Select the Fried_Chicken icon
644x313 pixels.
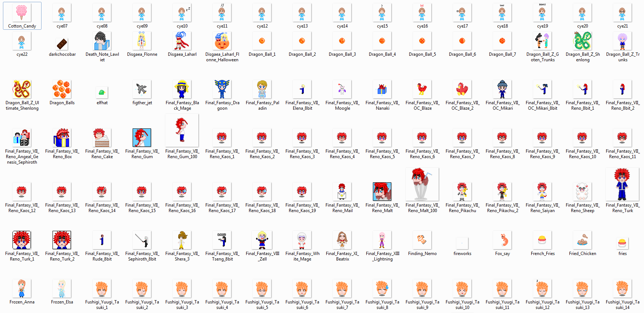(x=582, y=240)
